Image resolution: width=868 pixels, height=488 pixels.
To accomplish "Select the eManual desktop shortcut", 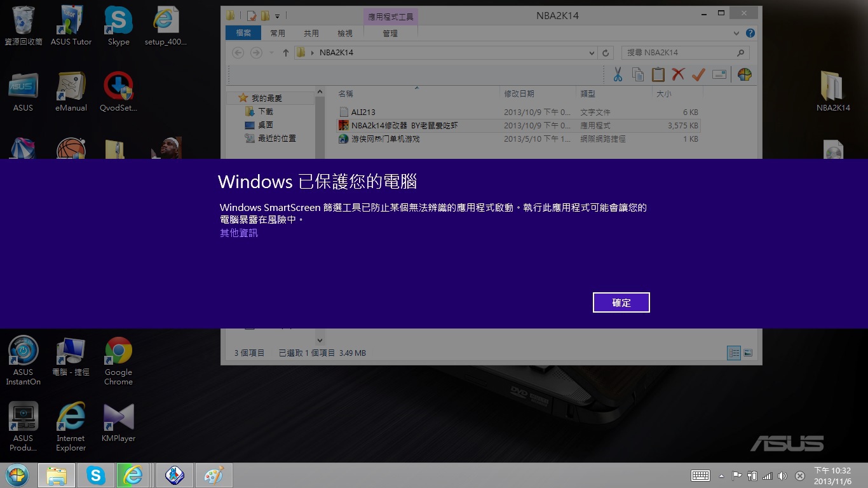I will pos(71,91).
